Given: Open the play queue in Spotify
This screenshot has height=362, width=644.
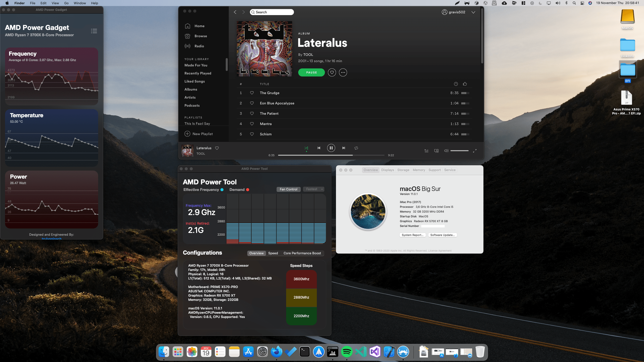Looking at the screenshot, I should coord(426,150).
